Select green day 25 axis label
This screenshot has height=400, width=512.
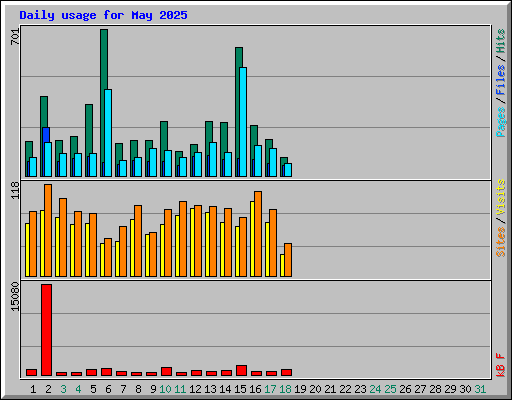[x=390, y=389]
